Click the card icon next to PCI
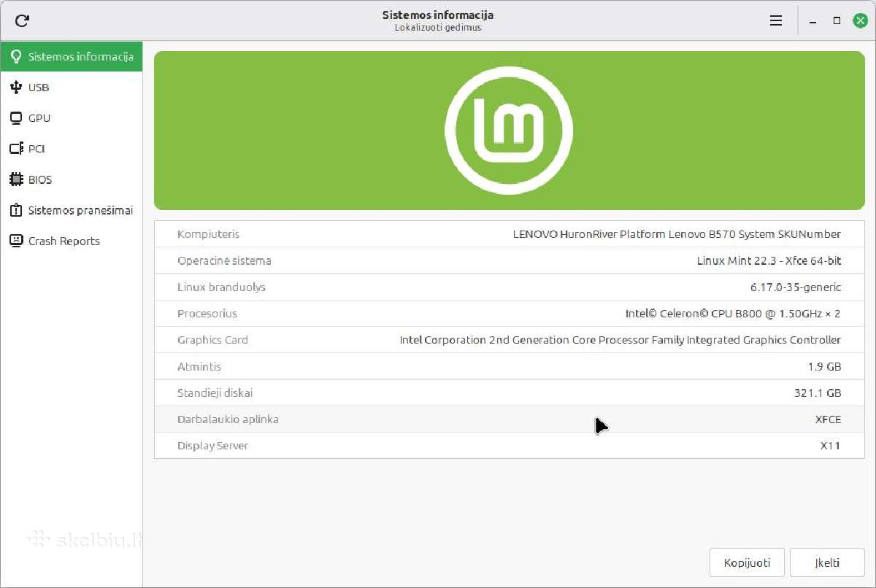 click(16, 149)
